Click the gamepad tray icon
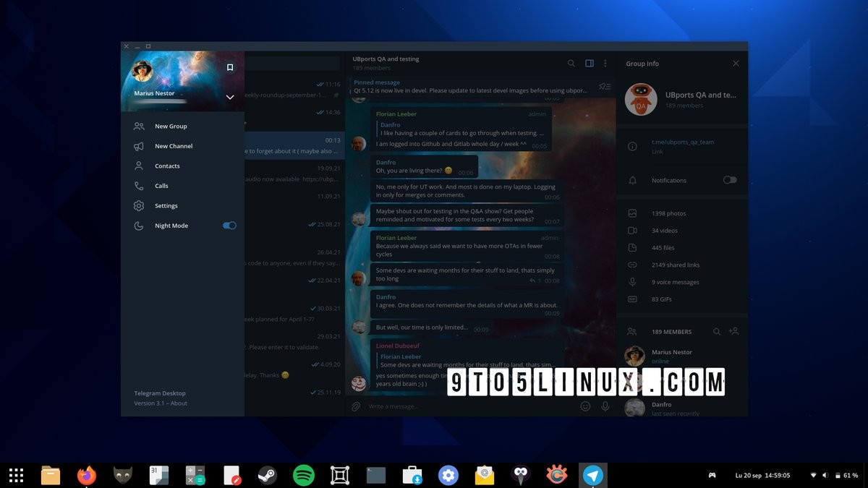The width and height of the screenshot is (868, 488). pos(712,476)
